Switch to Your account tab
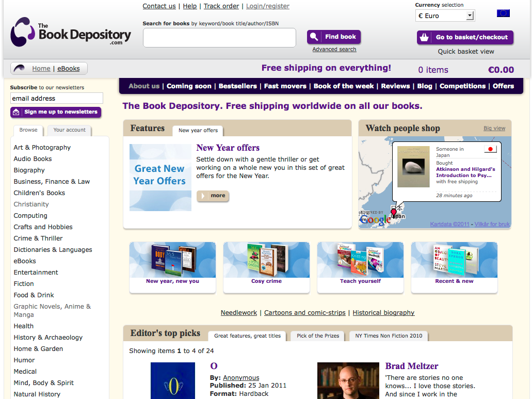Image resolution: width=532 pixels, height=399 pixels. 70,130
